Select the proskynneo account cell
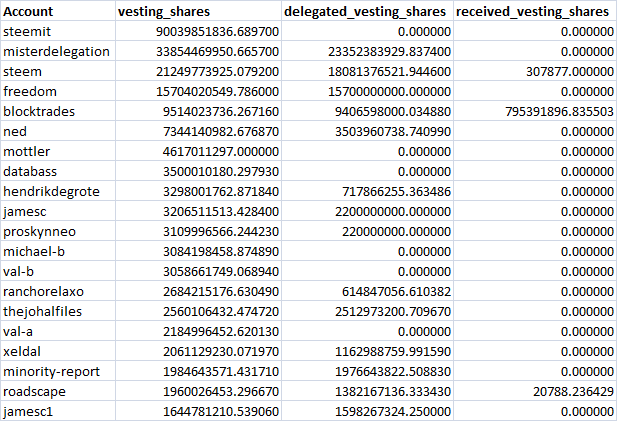617x421 pixels. click(x=42, y=231)
